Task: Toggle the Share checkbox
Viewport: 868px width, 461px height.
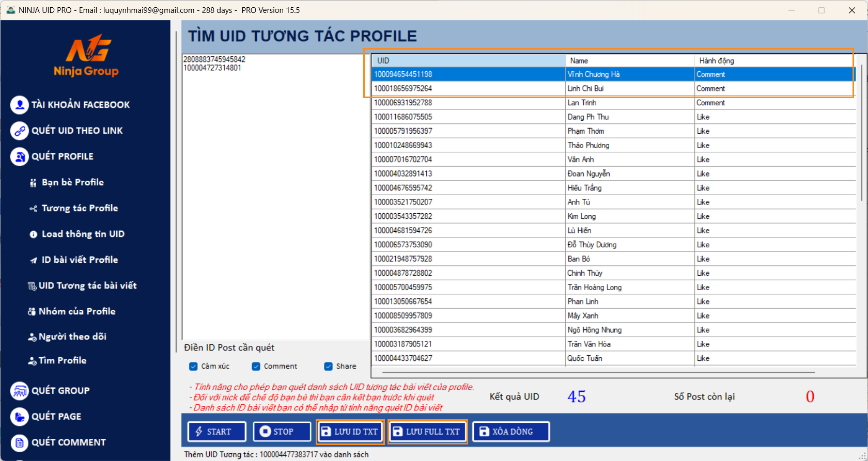Action: pos(328,367)
